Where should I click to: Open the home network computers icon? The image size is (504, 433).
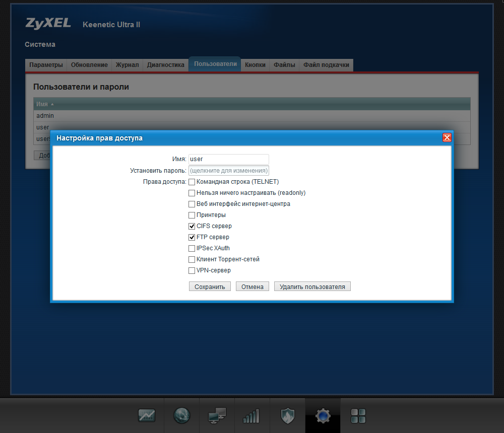(x=217, y=416)
